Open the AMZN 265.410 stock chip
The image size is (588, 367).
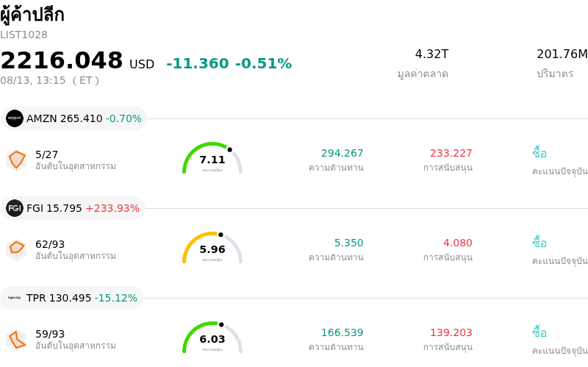coord(74,118)
